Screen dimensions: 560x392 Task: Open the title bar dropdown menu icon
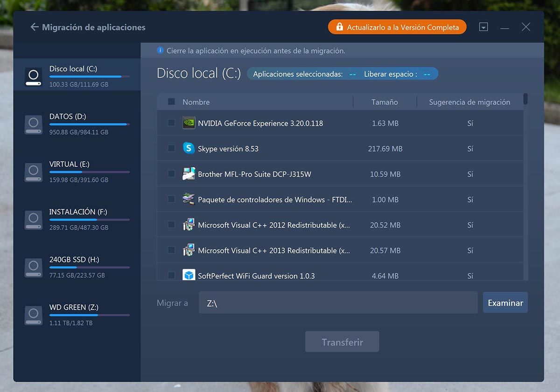(x=483, y=27)
